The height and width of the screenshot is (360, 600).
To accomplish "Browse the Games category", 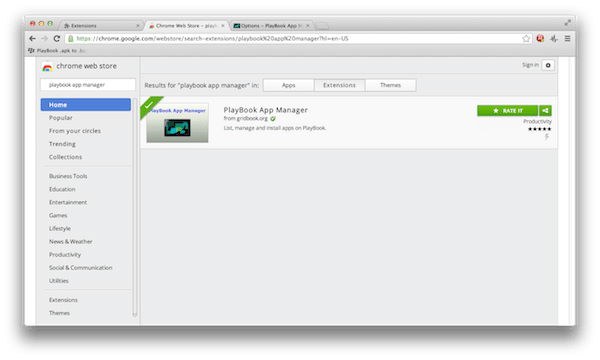I will coord(58,215).
